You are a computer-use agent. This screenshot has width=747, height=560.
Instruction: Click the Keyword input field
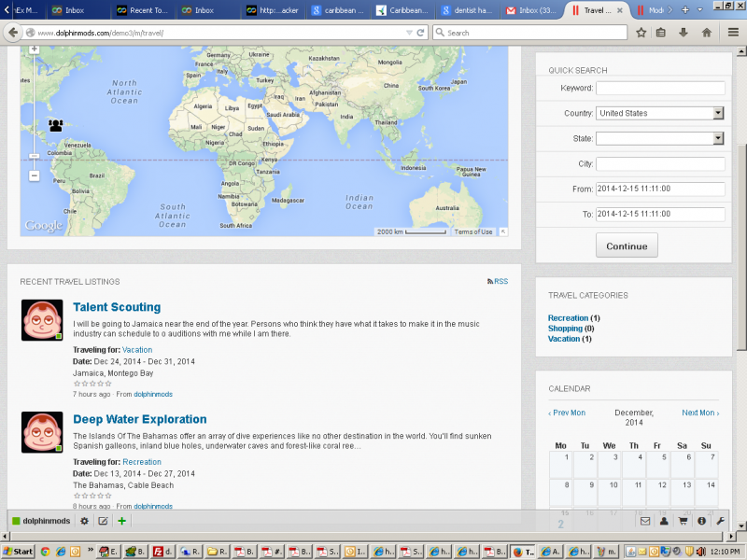(x=660, y=88)
